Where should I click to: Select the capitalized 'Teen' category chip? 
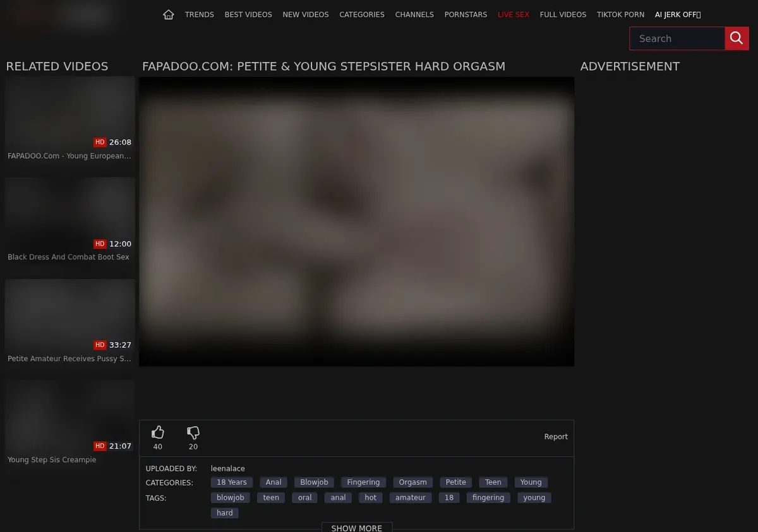pyautogui.click(x=493, y=482)
